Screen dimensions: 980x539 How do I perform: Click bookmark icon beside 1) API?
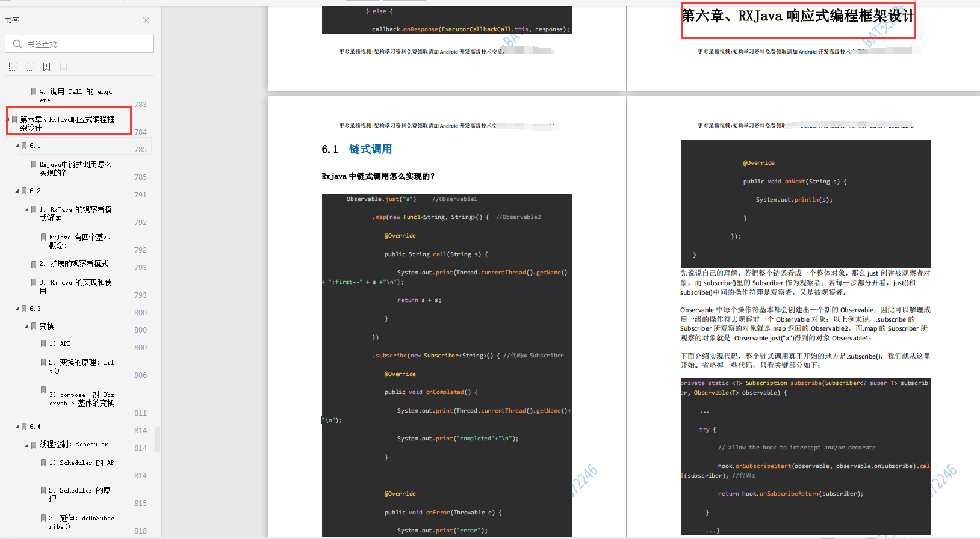pos(43,343)
